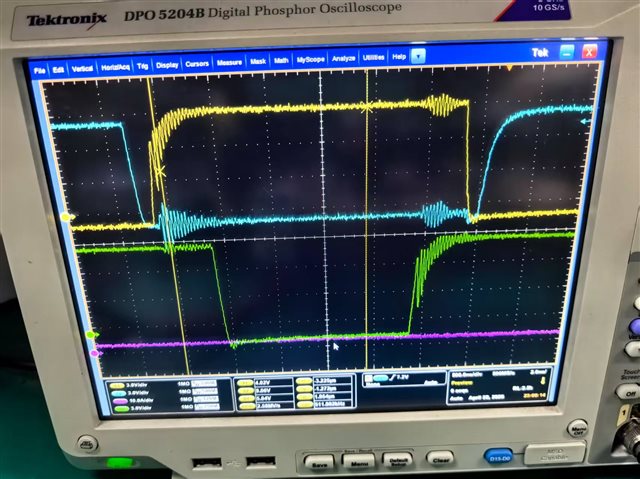
Task: Click the 10.0A/div magenta channel scale
Action: click(142, 401)
